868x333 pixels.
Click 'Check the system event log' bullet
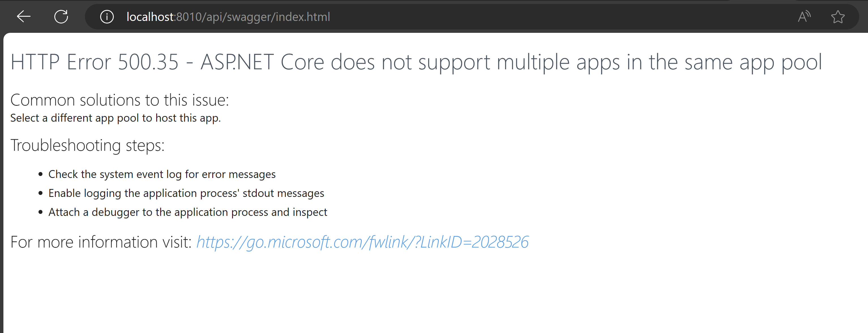[x=162, y=174]
